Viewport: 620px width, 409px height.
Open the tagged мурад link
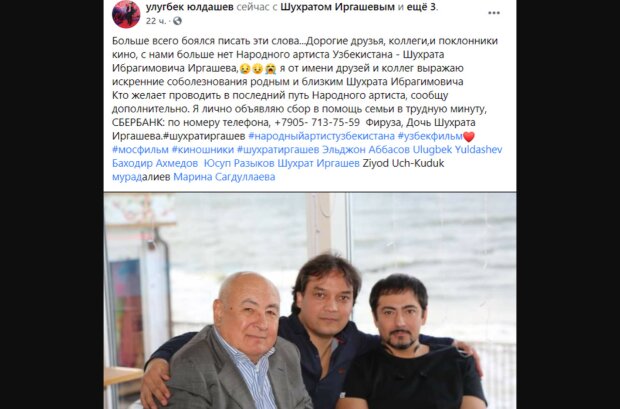(x=127, y=177)
